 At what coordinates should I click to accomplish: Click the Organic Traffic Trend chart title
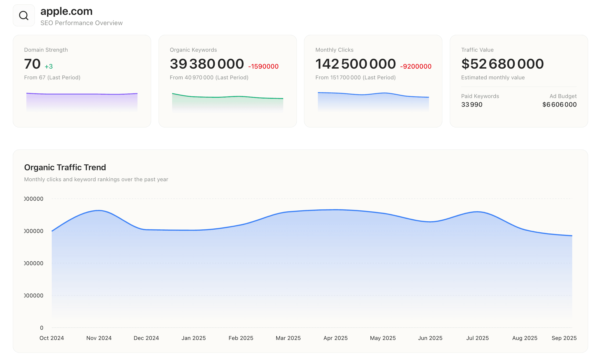tap(65, 167)
